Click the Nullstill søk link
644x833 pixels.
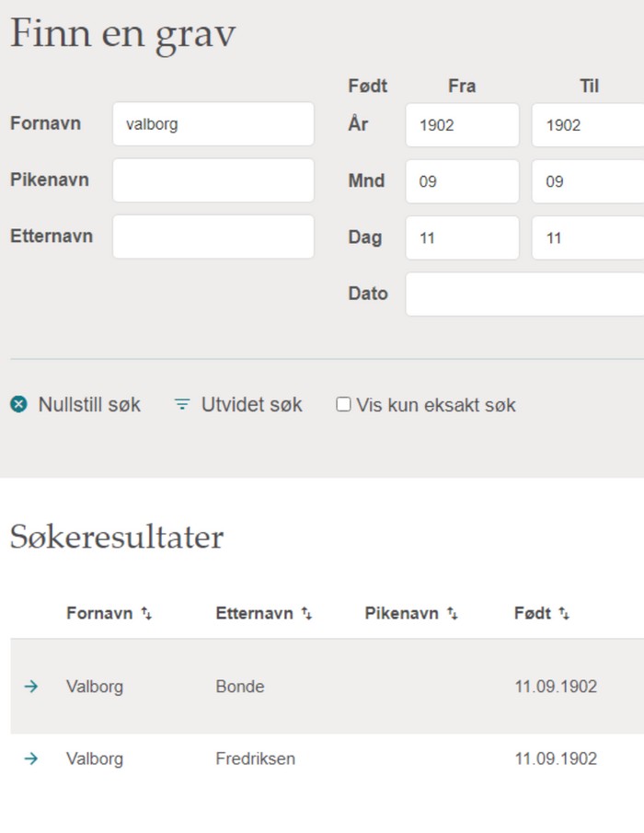coord(89,405)
